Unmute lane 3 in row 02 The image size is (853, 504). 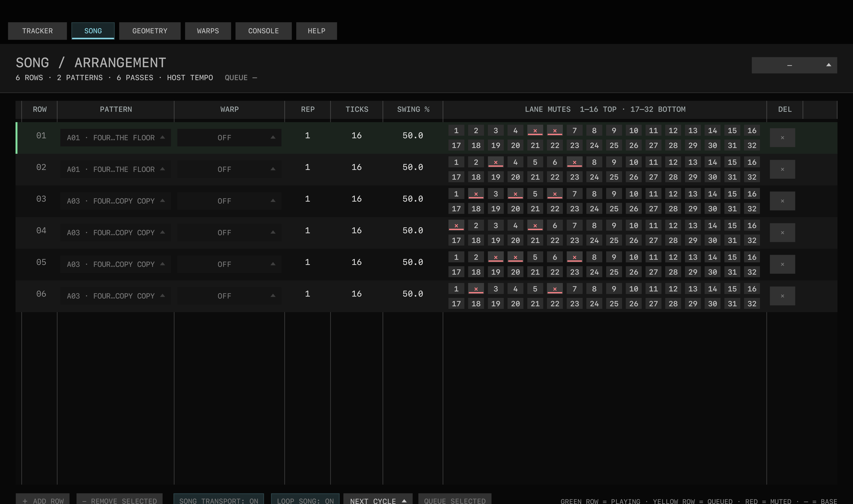(x=495, y=162)
